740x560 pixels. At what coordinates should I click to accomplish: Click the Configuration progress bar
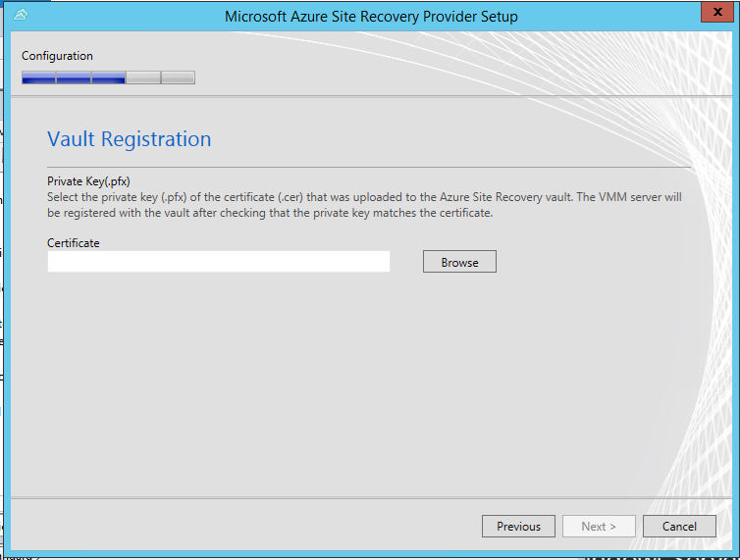point(108,77)
